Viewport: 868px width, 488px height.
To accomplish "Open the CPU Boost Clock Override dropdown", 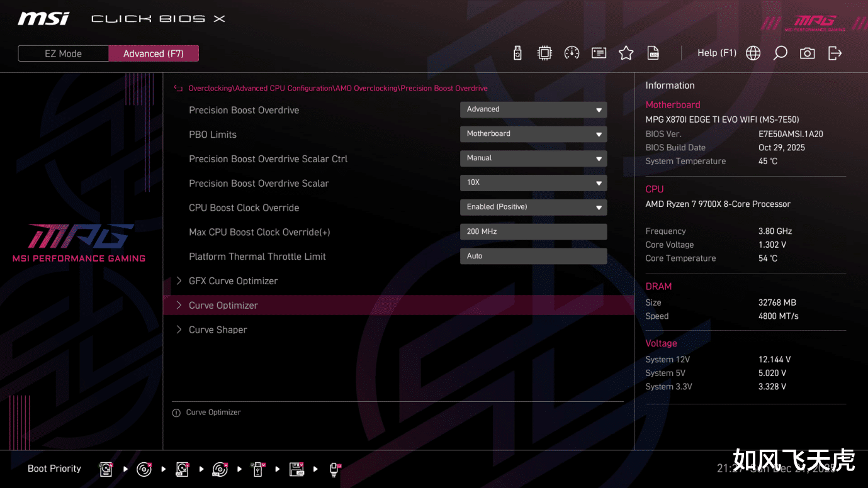I will 533,208.
